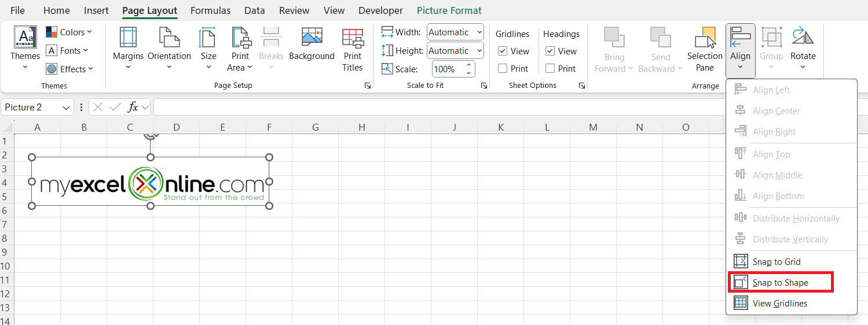Switch to the View tab
The width and height of the screenshot is (868, 325).
(x=334, y=10)
